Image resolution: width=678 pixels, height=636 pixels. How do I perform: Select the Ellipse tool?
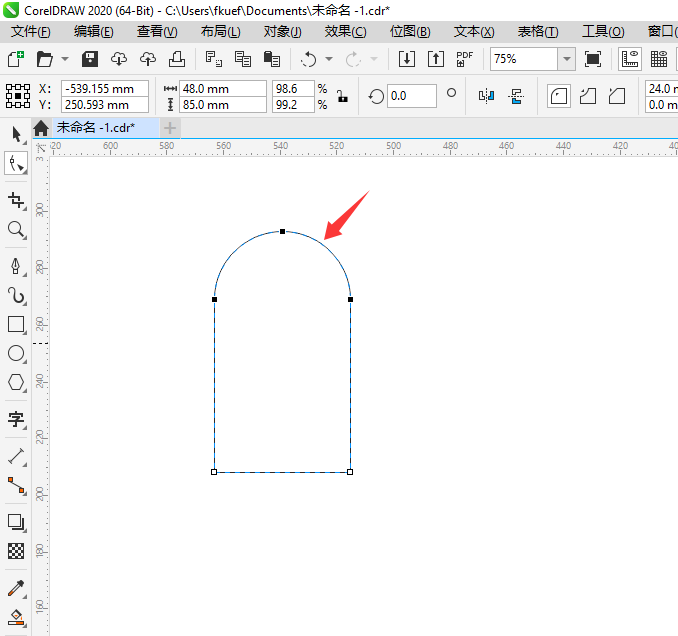[x=16, y=353]
